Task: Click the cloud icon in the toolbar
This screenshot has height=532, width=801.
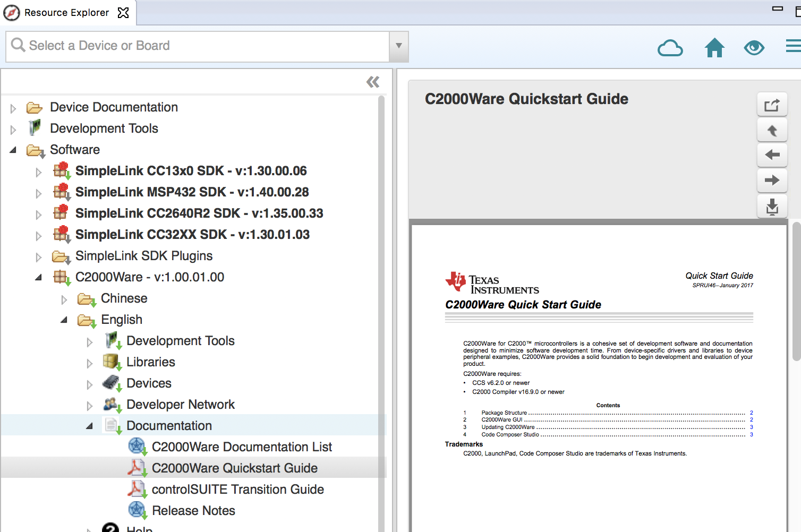Action: (x=670, y=48)
